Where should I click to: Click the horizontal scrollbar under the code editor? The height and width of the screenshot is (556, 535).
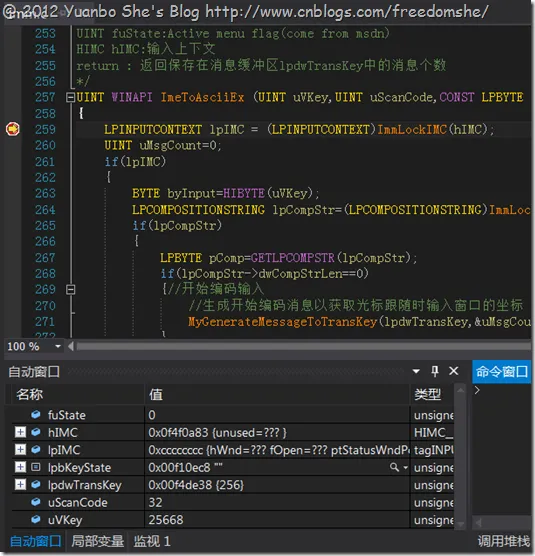pyautogui.click(x=303, y=346)
